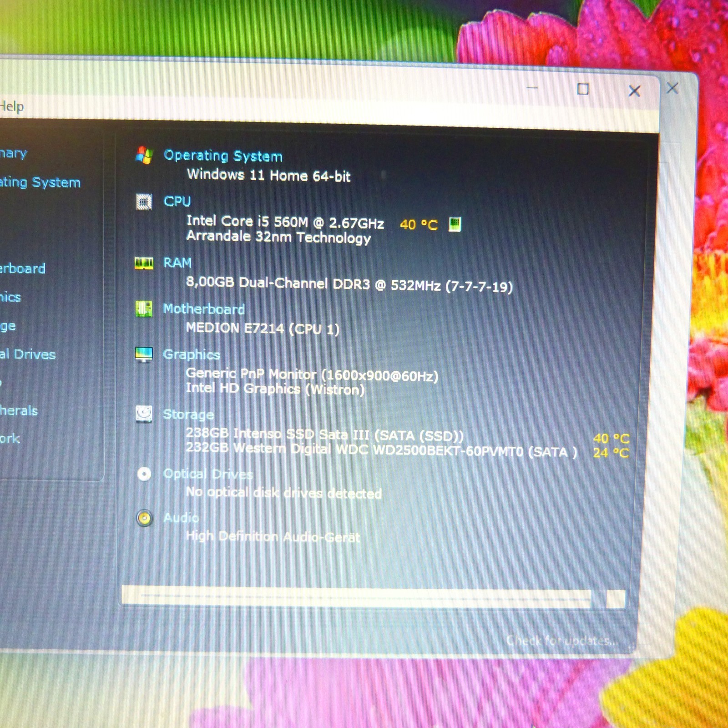This screenshot has width=728, height=728.
Task: Open the Storage section heading
Action: tap(188, 415)
